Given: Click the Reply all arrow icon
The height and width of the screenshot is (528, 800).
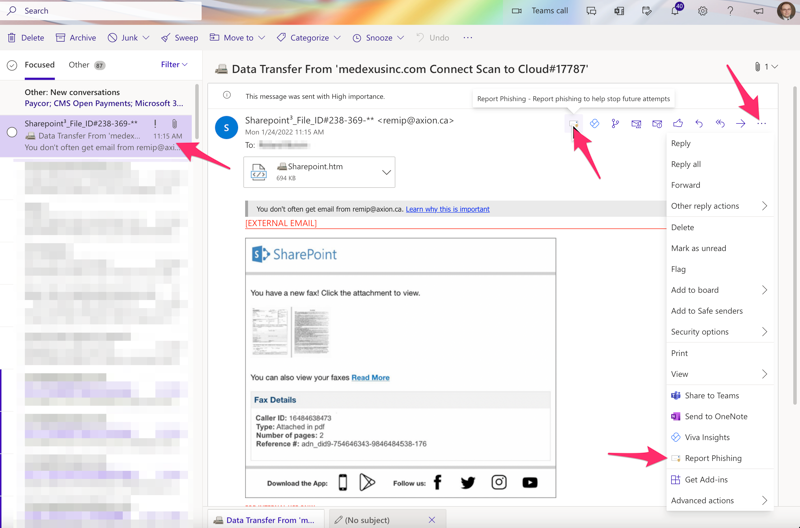Looking at the screenshot, I should point(720,124).
